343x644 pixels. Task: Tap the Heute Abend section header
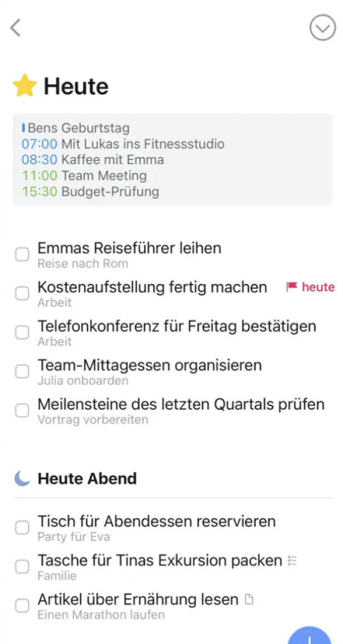click(x=86, y=478)
